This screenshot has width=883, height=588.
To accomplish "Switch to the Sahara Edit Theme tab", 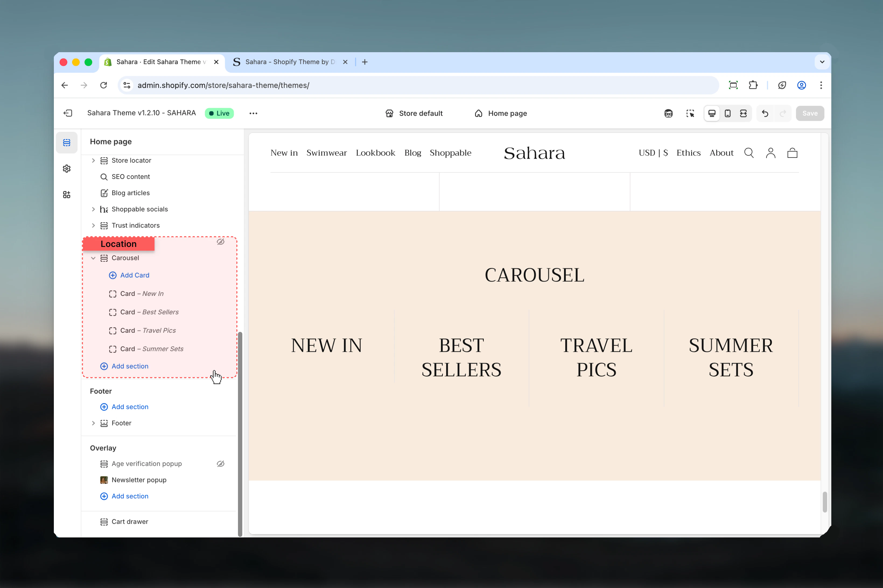I will (162, 62).
